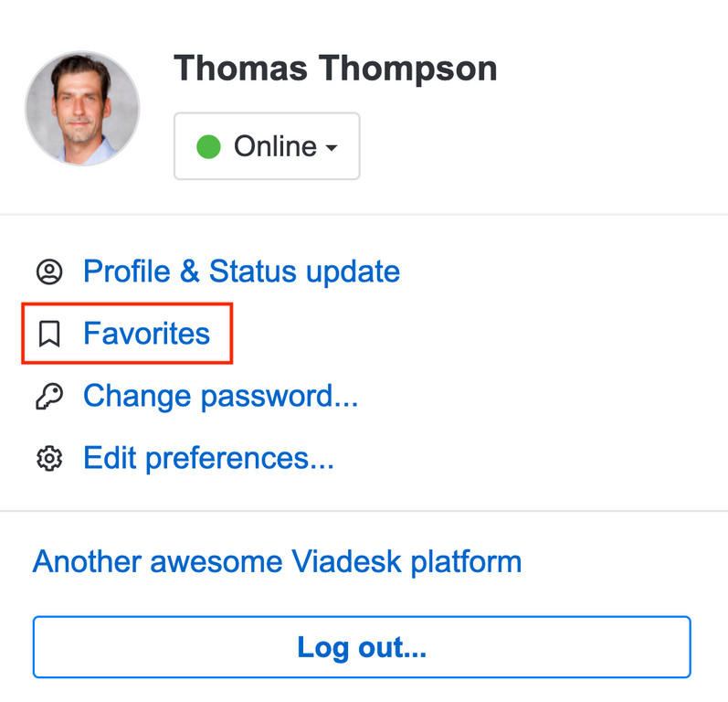Open Edit preferences... link
Viewport: 728px width, 702px height.
[x=208, y=459]
